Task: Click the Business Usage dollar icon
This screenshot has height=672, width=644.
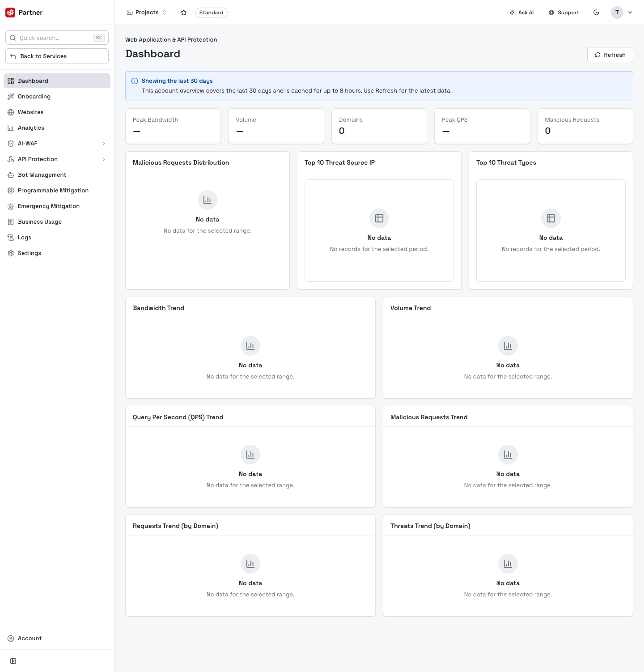Action: click(11, 222)
